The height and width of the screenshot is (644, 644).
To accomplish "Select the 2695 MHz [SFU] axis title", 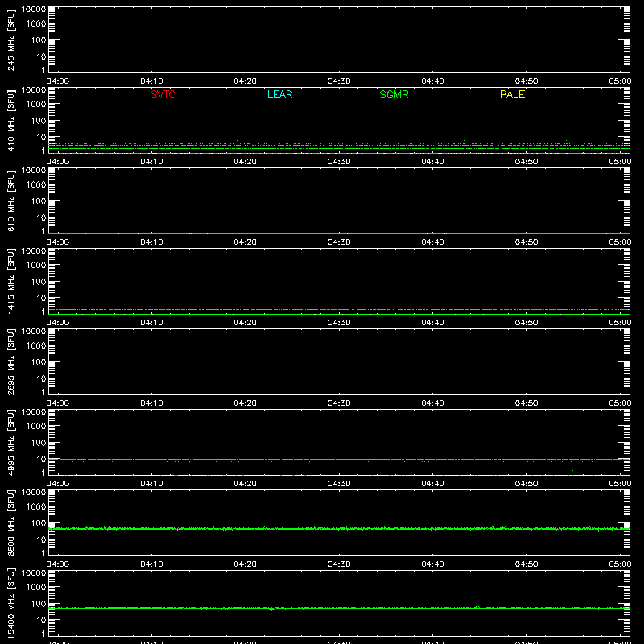I will [x=10, y=361].
